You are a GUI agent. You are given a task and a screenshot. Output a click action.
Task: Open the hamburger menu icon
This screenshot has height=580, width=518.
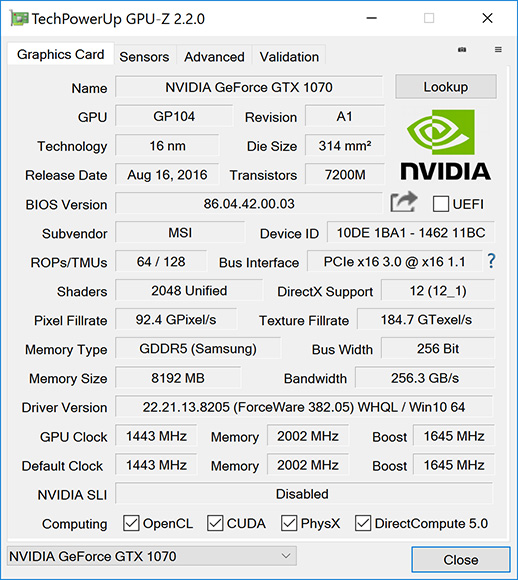(x=498, y=50)
